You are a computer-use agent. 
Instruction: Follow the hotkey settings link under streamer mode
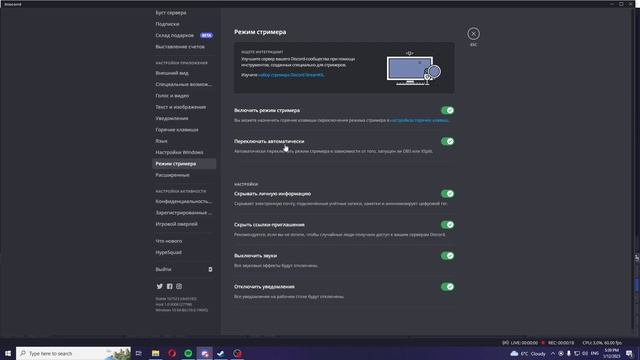(420, 120)
